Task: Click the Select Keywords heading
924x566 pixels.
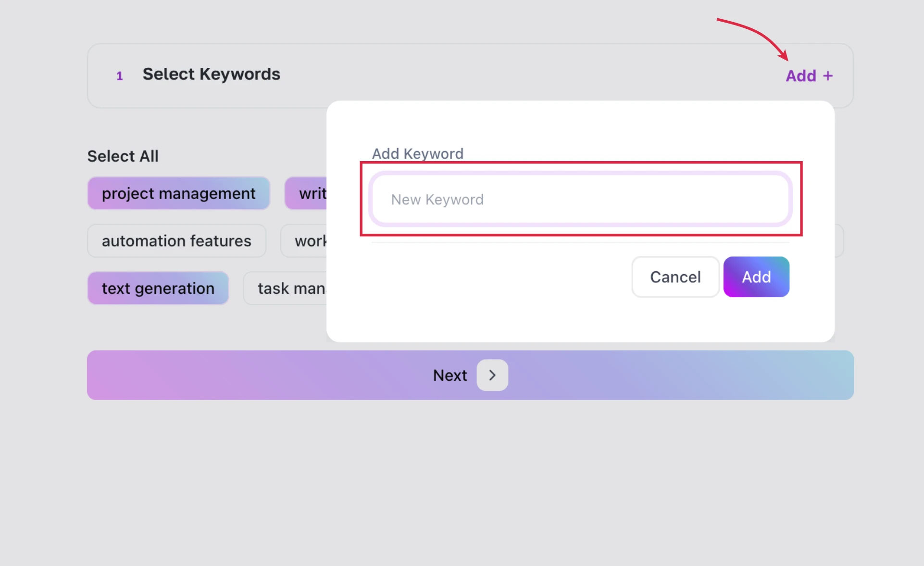Action: point(211,74)
